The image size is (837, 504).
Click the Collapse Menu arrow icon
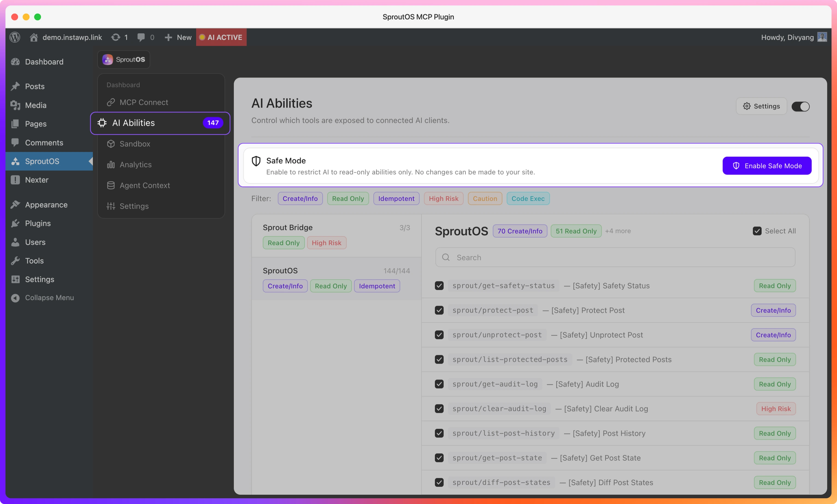[15, 298]
